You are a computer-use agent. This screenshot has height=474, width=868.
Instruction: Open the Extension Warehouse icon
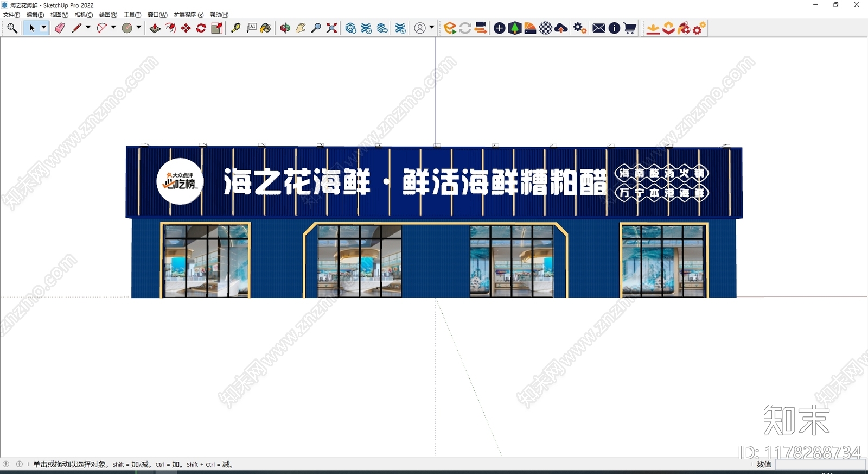click(x=367, y=28)
